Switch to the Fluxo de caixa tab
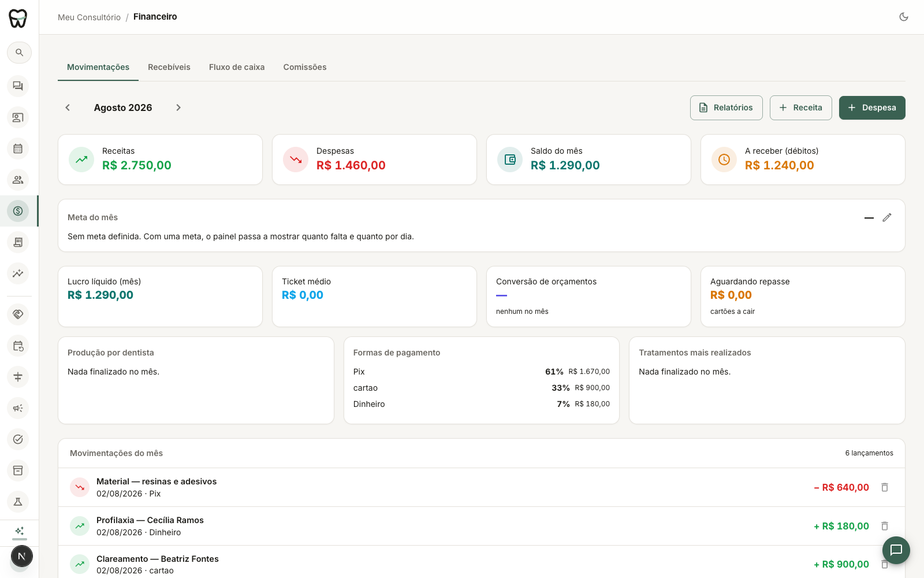 (237, 67)
